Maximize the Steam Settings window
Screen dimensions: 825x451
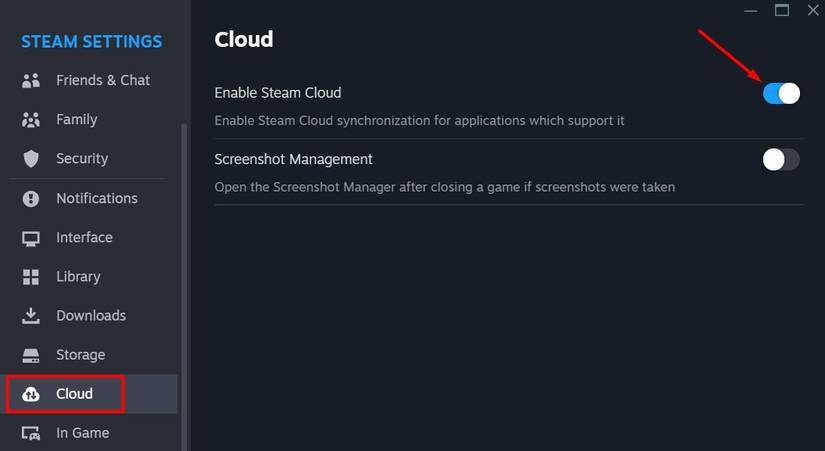pyautogui.click(x=782, y=10)
